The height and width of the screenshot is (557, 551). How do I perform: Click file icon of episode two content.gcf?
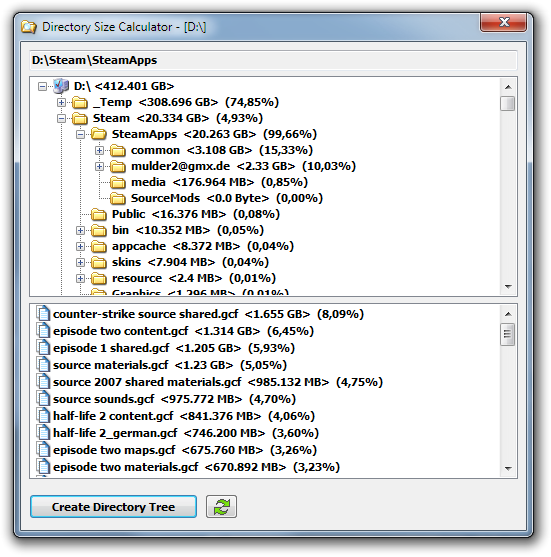43,331
